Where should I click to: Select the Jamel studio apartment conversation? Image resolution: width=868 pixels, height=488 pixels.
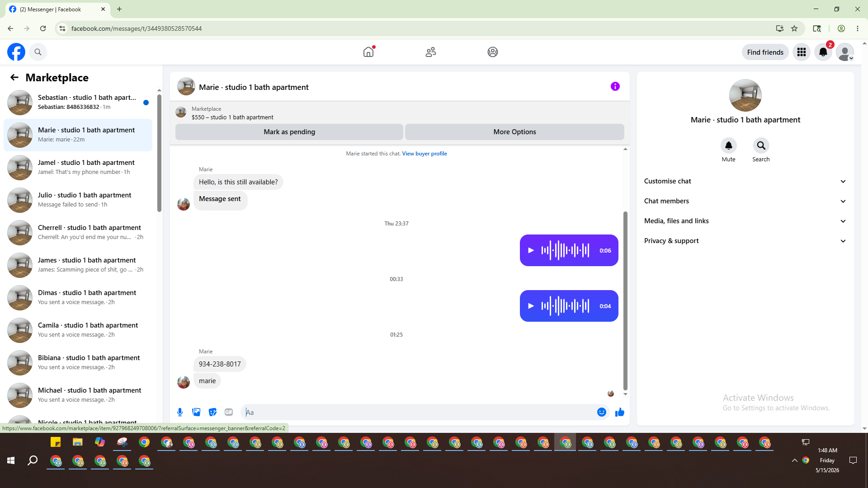pyautogui.click(x=78, y=168)
